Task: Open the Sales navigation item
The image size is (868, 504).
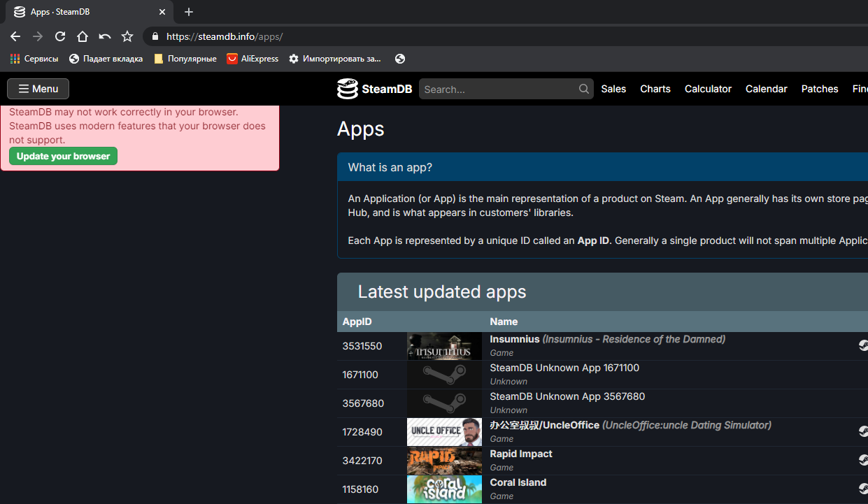Action: (613, 89)
